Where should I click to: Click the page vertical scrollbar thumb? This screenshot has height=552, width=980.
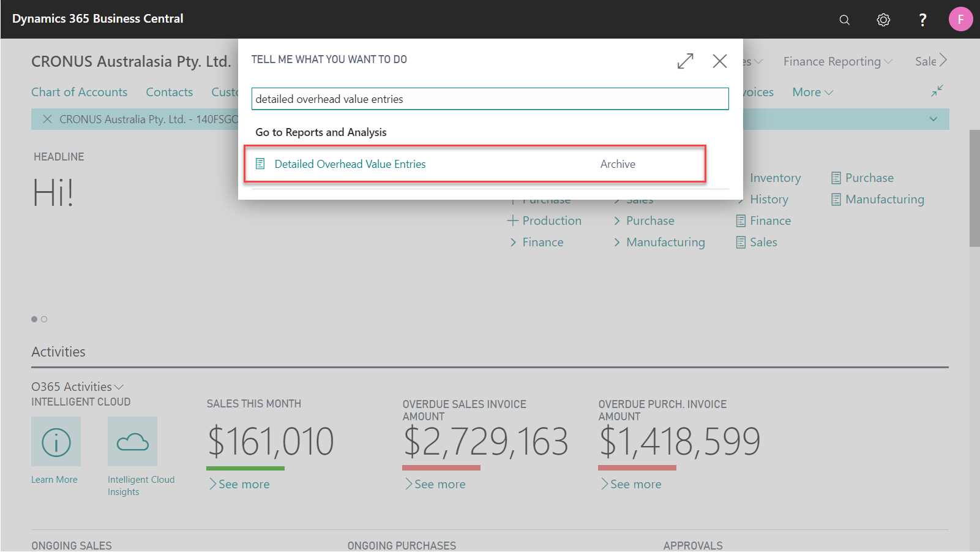point(974,189)
